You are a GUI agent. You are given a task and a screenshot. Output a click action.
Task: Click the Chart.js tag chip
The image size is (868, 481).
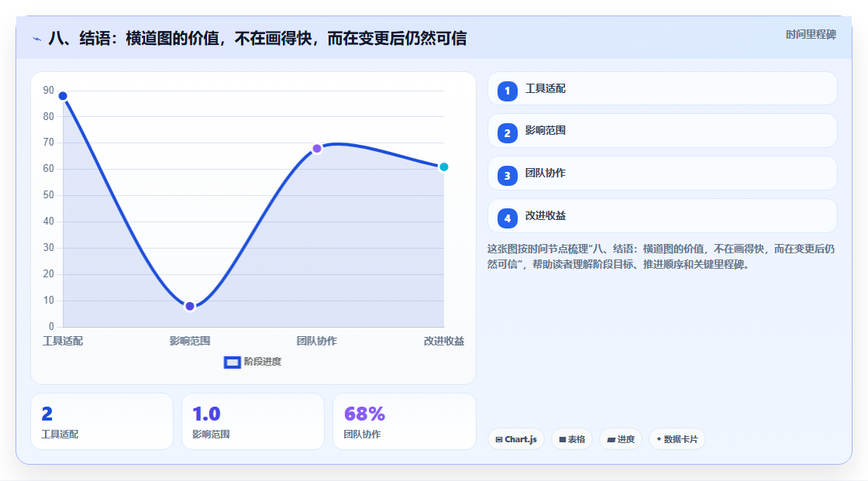(516, 439)
